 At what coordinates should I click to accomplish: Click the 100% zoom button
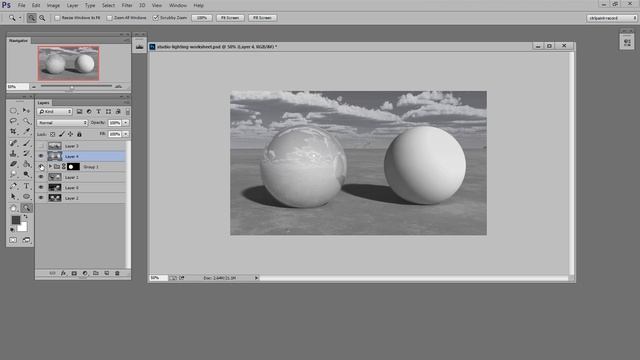(x=202, y=18)
